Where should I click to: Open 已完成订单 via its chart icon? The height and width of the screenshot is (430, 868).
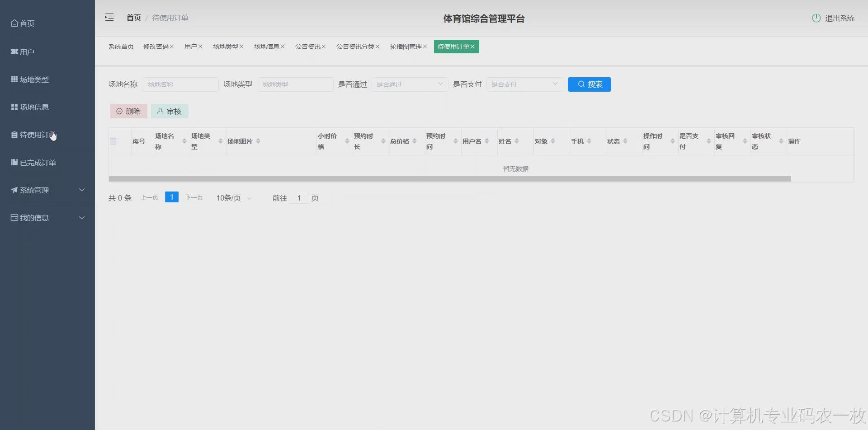pos(14,162)
